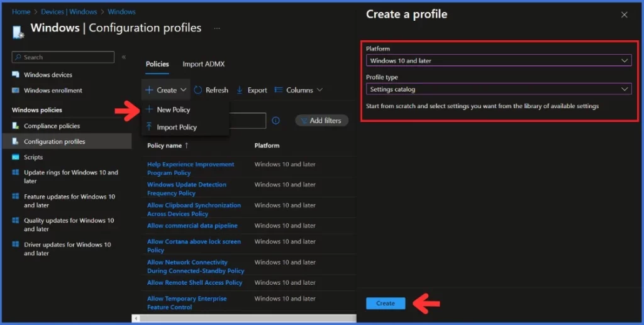Click the Refresh circular arrow icon

point(198,90)
